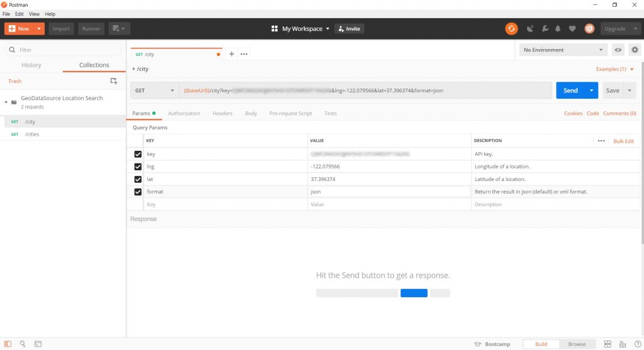The image size is (644, 350).
Task: Open the GET method dropdown
Action: (x=155, y=90)
